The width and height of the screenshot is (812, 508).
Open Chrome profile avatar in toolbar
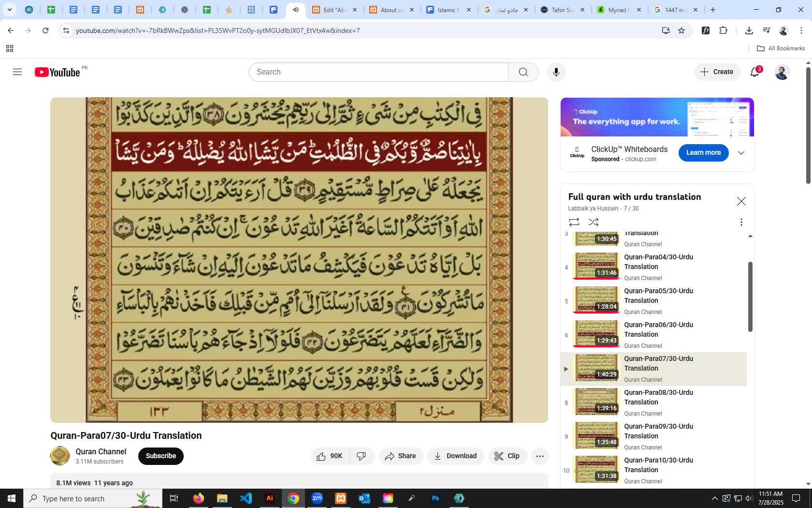click(783, 30)
